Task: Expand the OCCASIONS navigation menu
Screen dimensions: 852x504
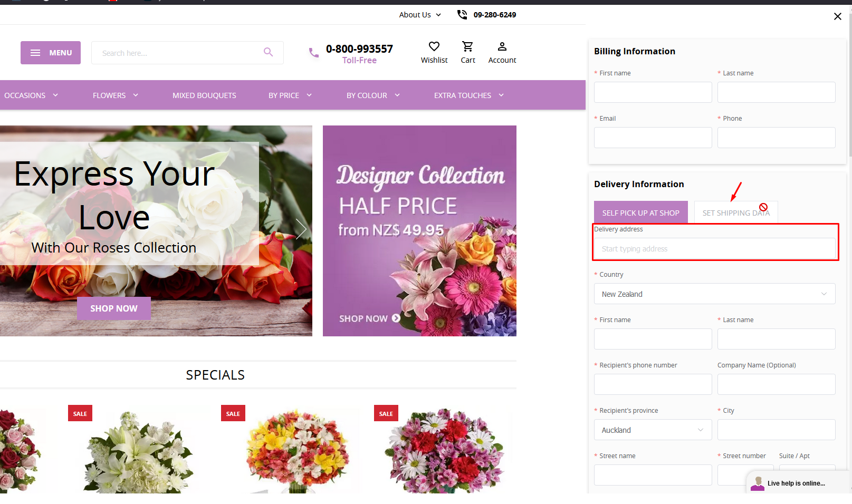Action: click(x=31, y=95)
